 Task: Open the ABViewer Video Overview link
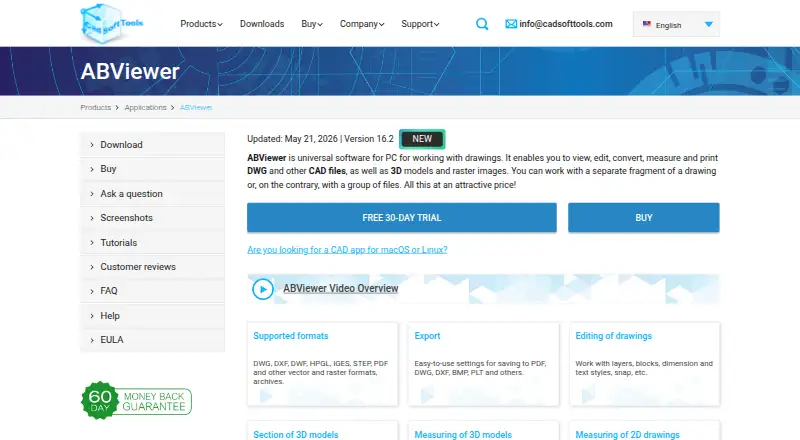341,288
